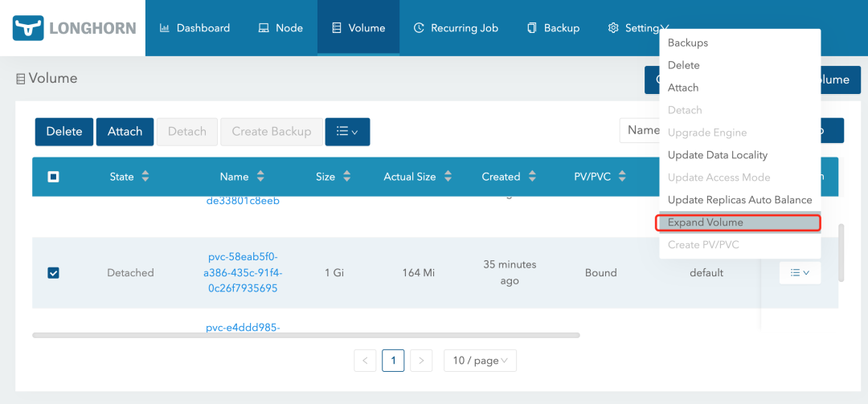Open the Recurring Job section
868x404 pixels.
click(456, 28)
